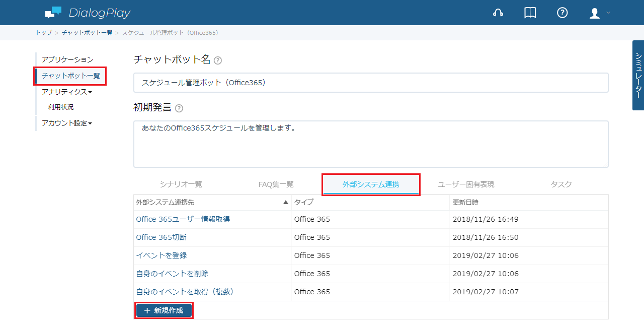Open 自身のイベントを取得（複数） link
The height and width of the screenshot is (325, 644).
186,292
